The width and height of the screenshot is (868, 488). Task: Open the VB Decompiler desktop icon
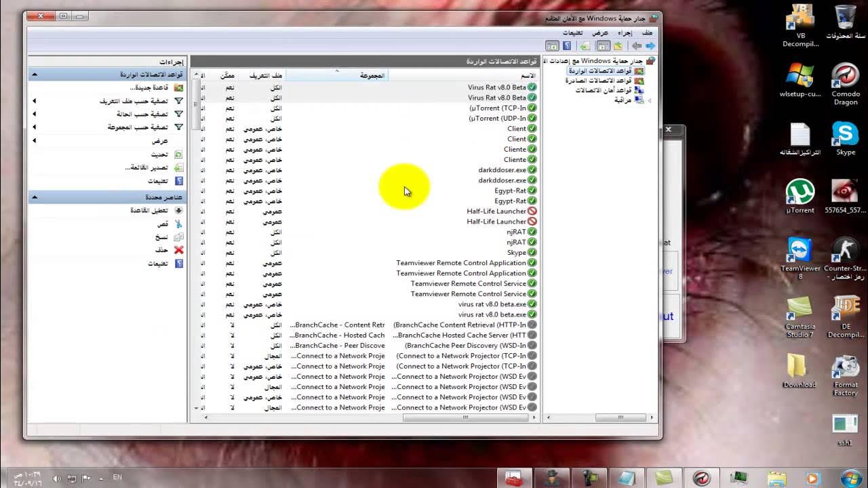tap(800, 26)
